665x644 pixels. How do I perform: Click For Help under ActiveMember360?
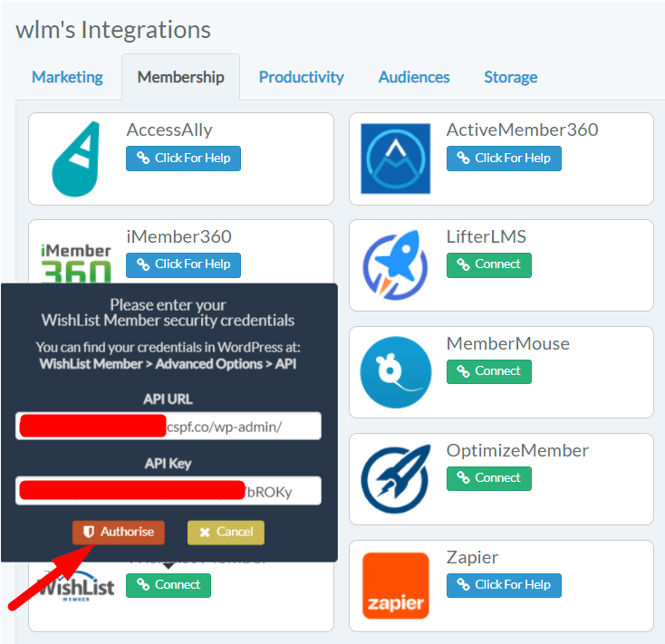[504, 159]
